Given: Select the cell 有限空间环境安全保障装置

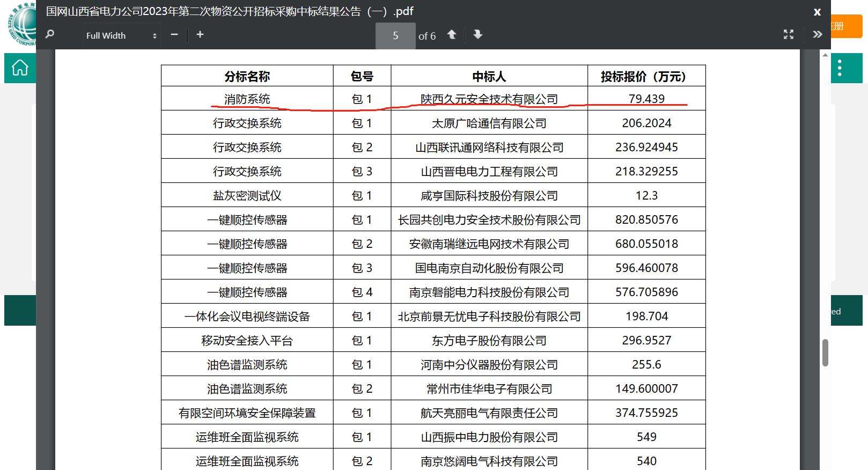Looking at the screenshot, I should (247, 413).
